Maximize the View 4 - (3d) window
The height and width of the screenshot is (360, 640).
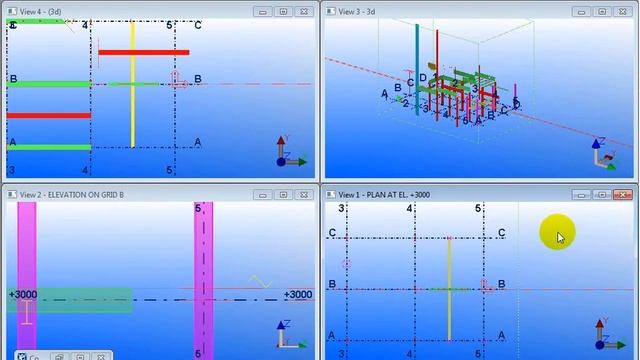click(x=283, y=12)
